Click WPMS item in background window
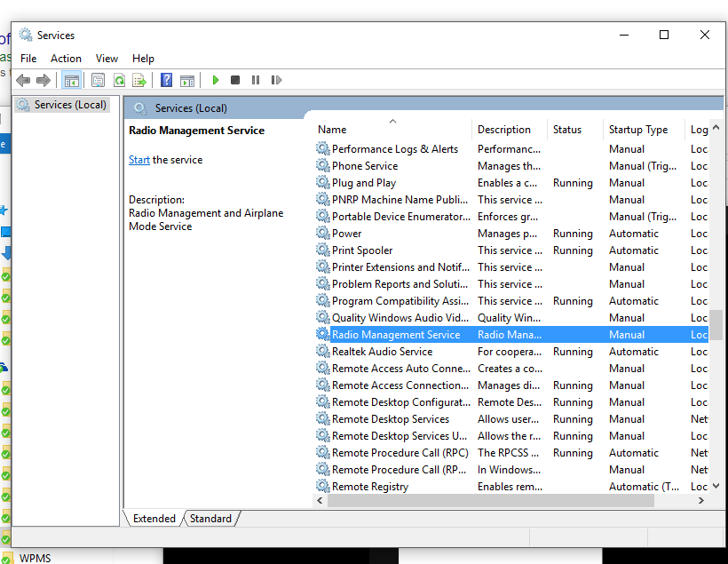This screenshot has height=564, width=728. (35, 558)
